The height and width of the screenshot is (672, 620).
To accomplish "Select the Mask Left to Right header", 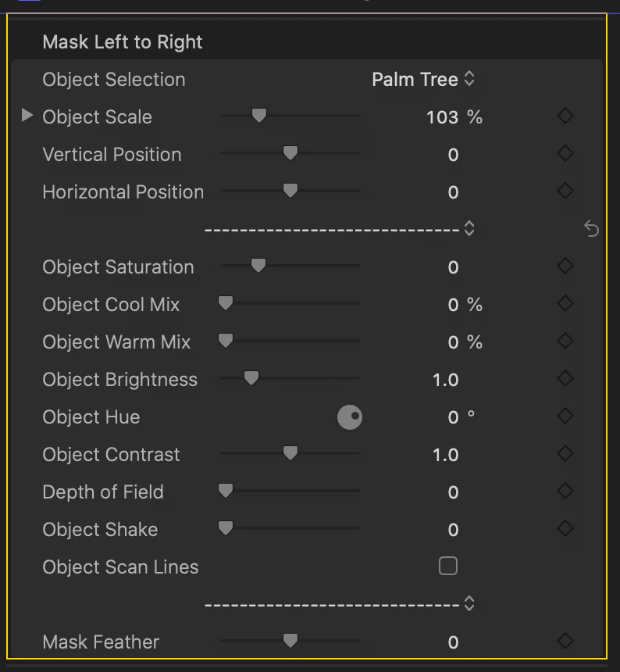I will coord(123,42).
